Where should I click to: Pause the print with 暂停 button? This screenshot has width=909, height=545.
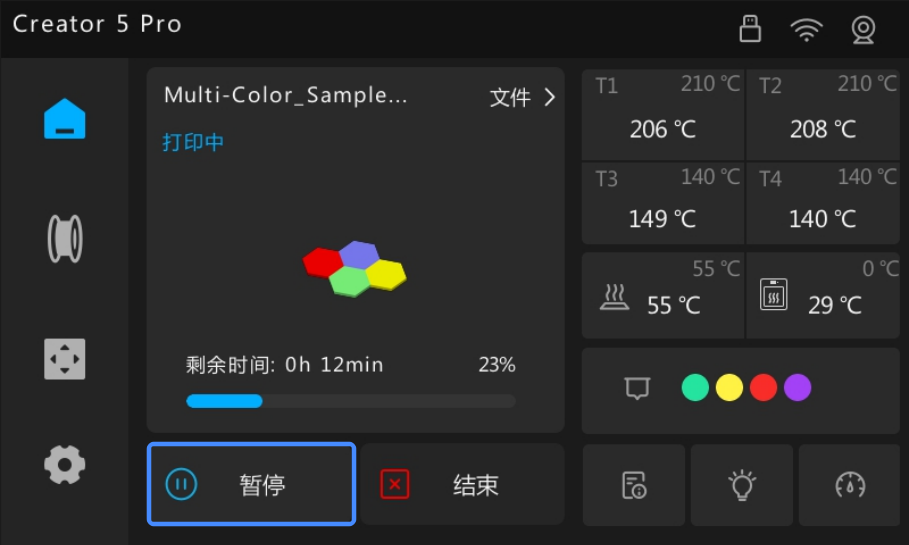coord(251,484)
